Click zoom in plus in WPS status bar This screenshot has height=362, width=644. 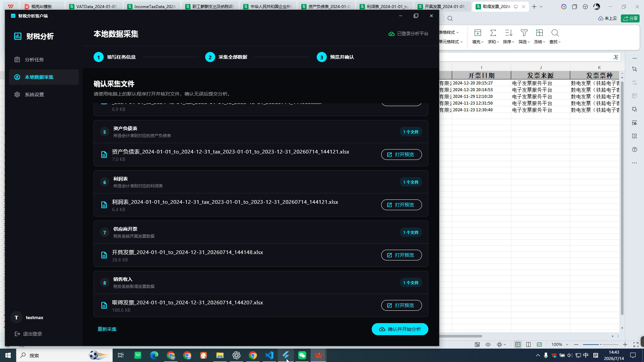click(625, 345)
